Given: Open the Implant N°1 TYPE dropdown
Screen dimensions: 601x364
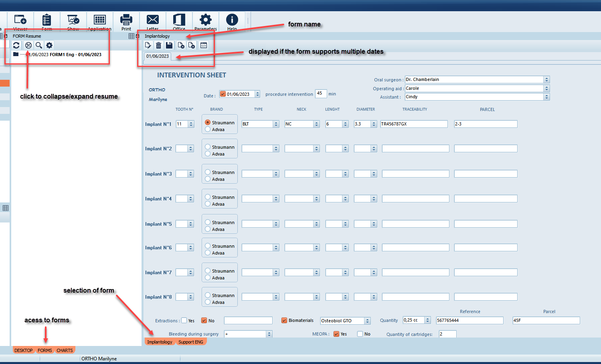Looking at the screenshot, I should 276,124.
